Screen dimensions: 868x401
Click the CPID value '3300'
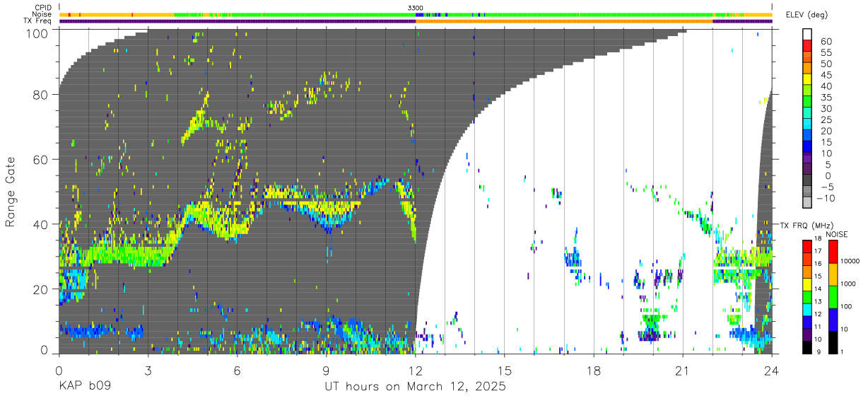[415, 8]
